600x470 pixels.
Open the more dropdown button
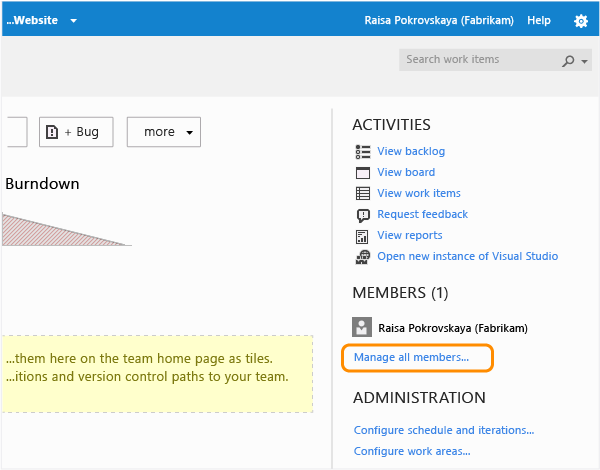pos(164,132)
